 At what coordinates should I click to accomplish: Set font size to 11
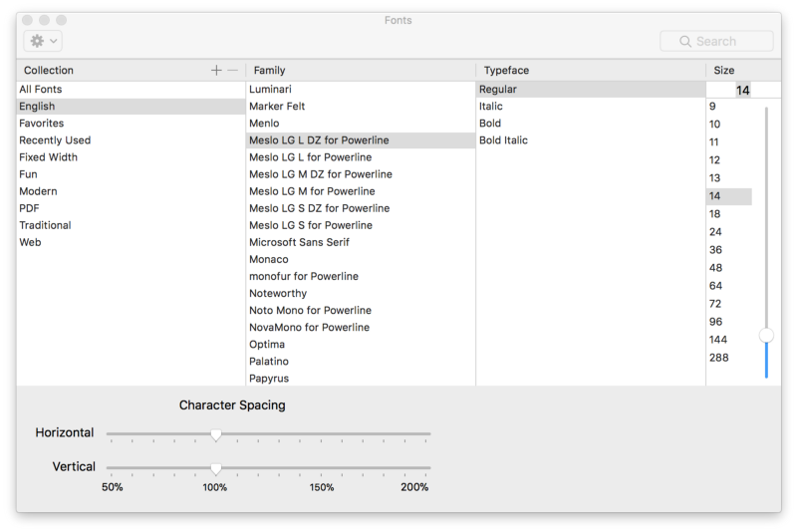[729, 142]
